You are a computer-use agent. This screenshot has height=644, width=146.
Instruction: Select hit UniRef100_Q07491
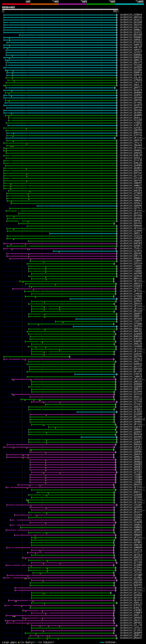pyautogui.click(x=131, y=103)
